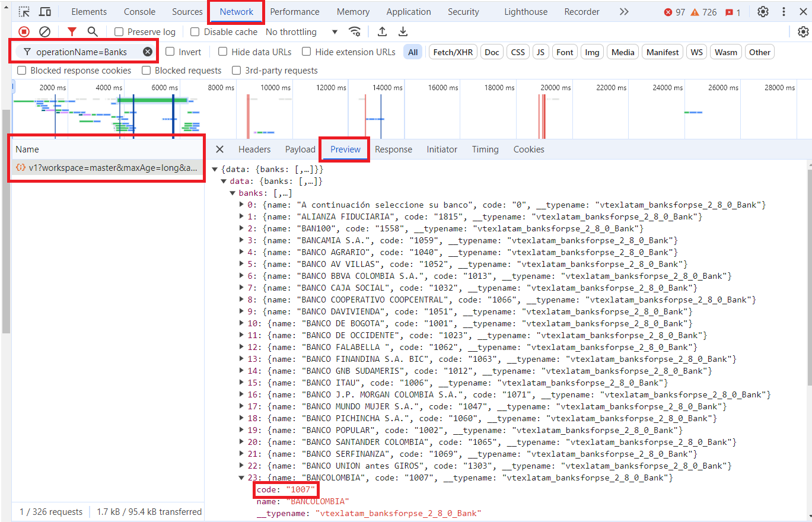Switch to the Response tab
Image resolution: width=812 pixels, height=522 pixels.
pyautogui.click(x=393, y=149)
